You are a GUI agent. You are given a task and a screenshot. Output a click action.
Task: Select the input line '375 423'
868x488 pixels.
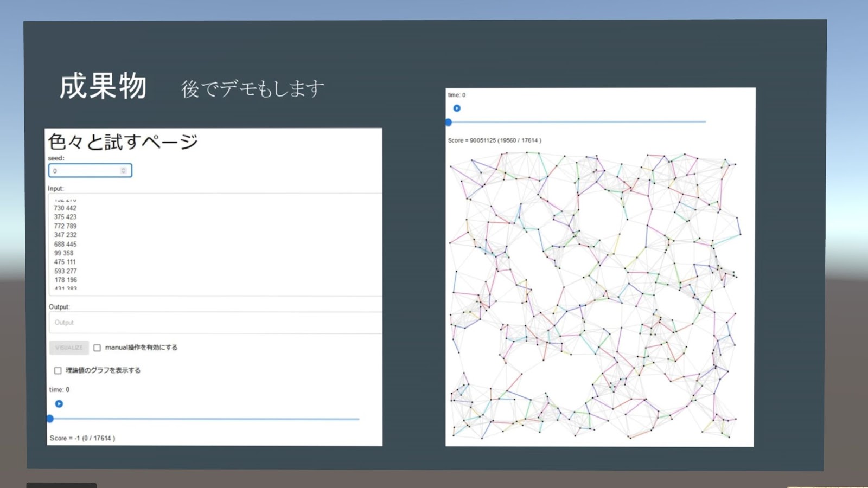click(65, 217)
